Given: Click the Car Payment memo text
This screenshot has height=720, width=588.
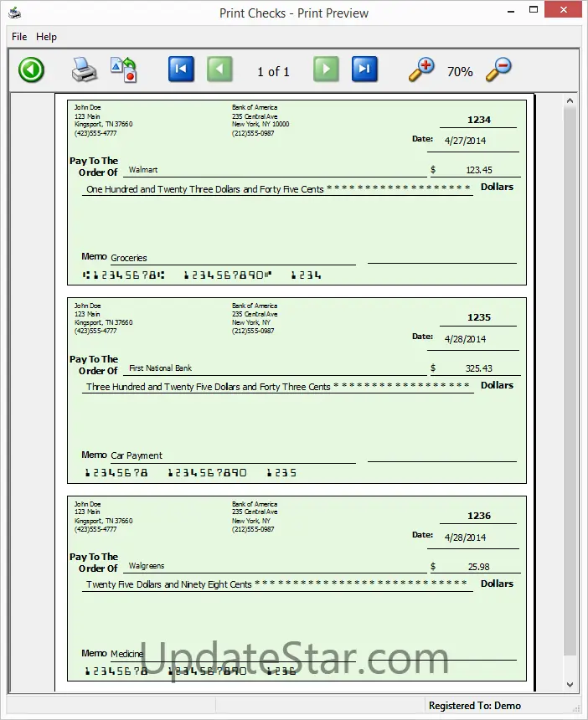Looking at the screenshot, I should pyautogui.click(x=137, y=455).
